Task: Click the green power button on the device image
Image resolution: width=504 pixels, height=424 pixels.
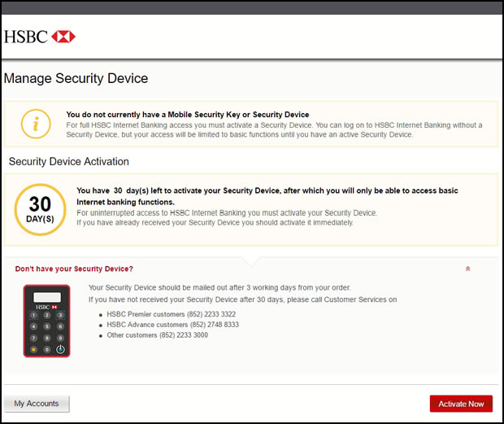Action: coord(59,349)
